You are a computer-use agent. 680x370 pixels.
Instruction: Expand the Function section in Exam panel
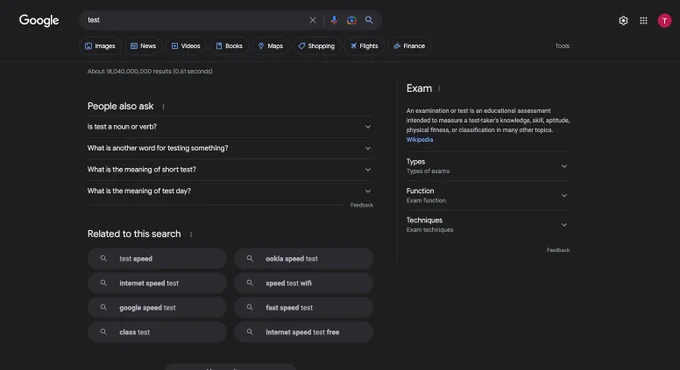488,196
